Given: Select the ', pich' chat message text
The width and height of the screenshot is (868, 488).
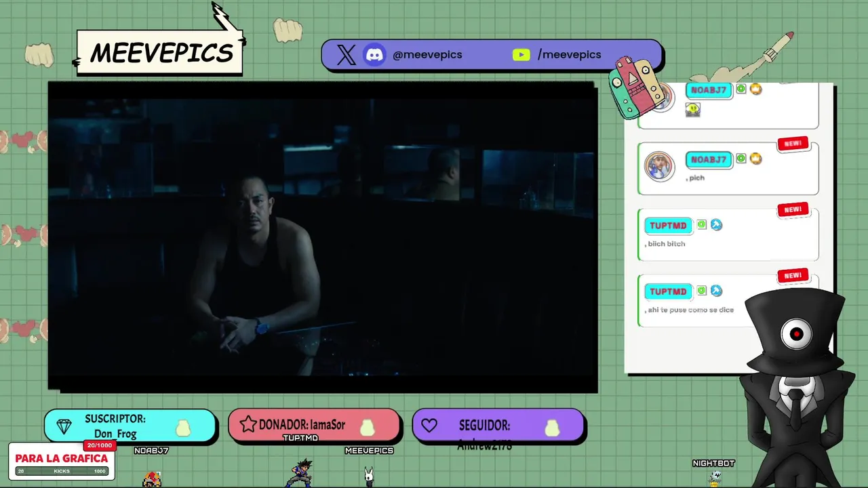Looking at the screenshot, I should [696, 178].
